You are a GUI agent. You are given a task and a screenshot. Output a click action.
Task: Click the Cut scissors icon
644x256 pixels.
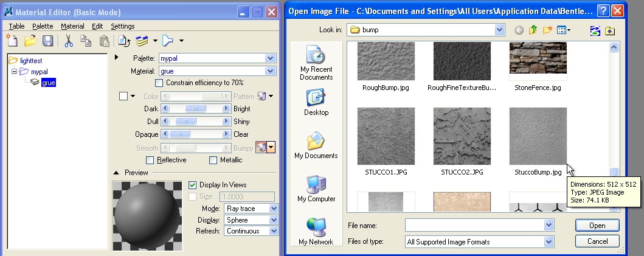(x=68, y=41)
